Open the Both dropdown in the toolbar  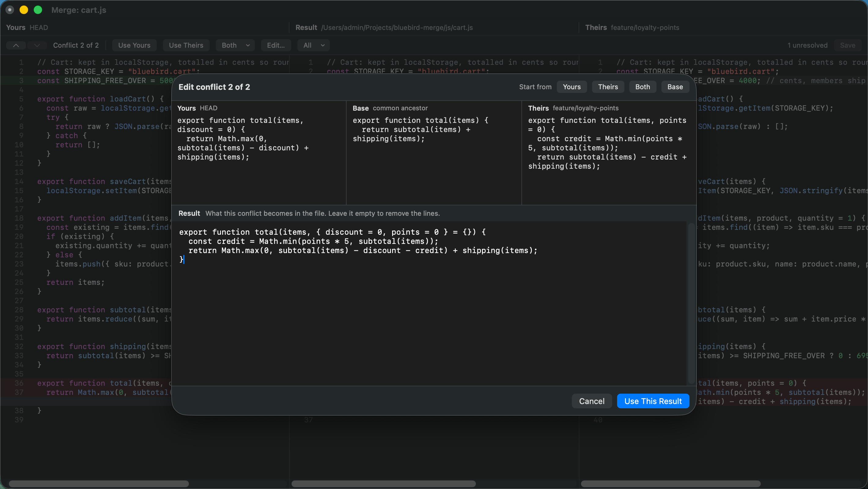235,45
